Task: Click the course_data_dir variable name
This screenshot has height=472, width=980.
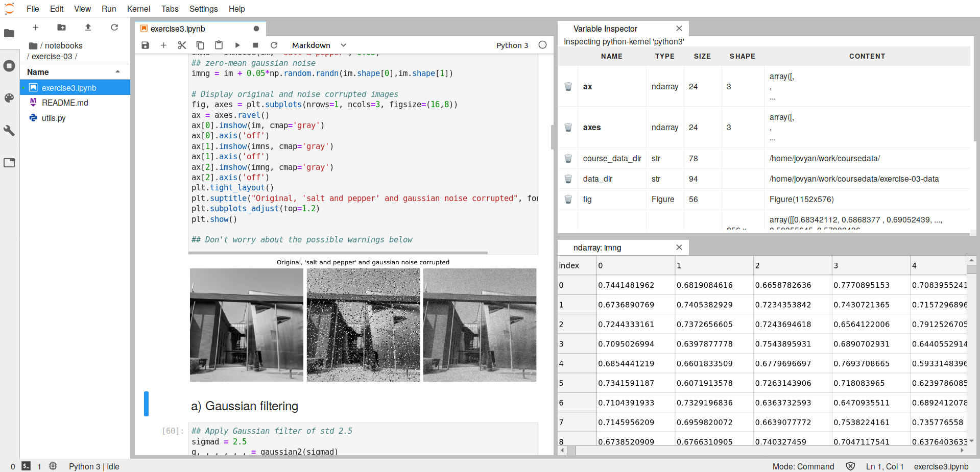Action: pyautogui.click(x=612, y=158)
